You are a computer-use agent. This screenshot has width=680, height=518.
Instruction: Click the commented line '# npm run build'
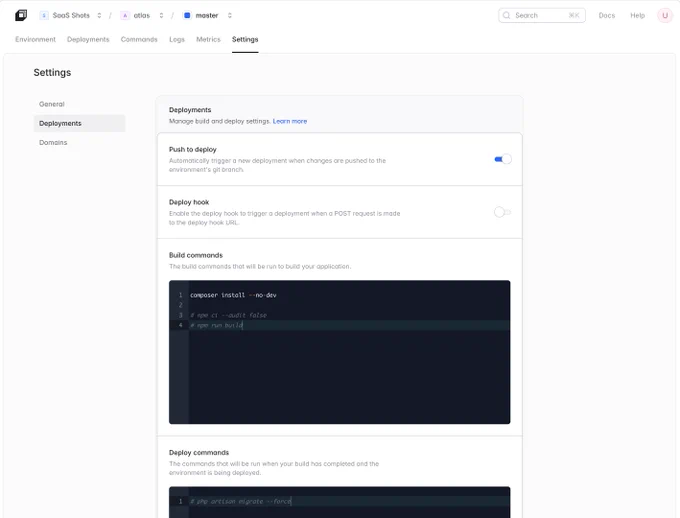(x=216, y=325)
